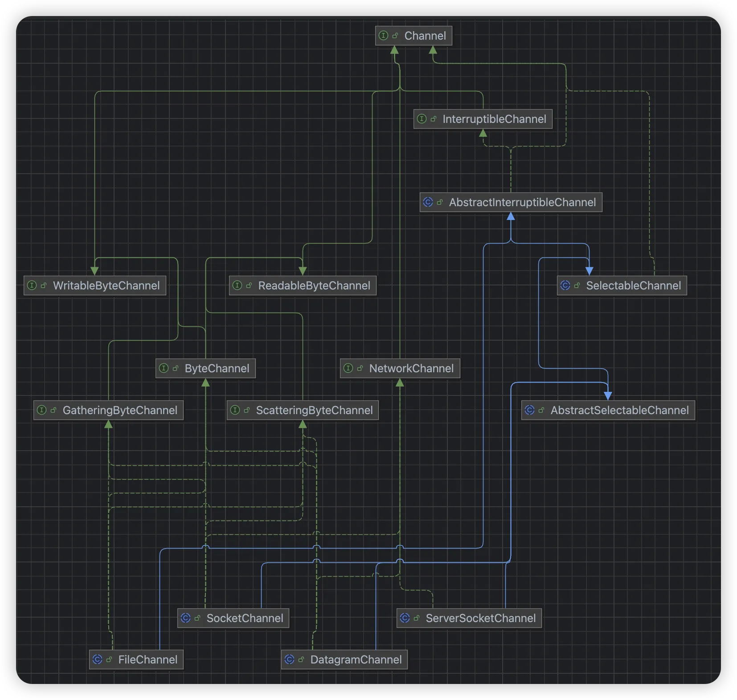Choose the FileChannel node label
The image size is (737, 700).
147,659
